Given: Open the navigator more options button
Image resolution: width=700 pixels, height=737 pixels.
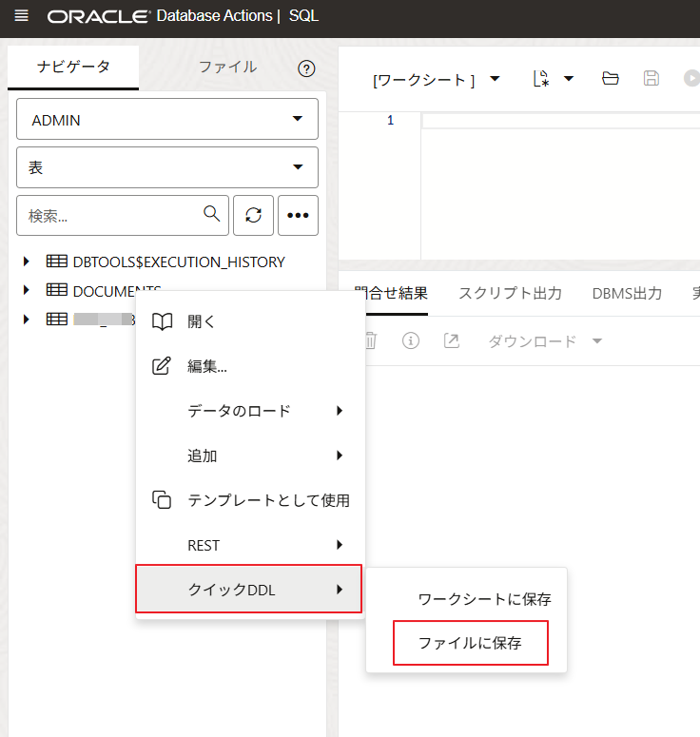Looking at the screenshot, I should (x=298, y=215).
